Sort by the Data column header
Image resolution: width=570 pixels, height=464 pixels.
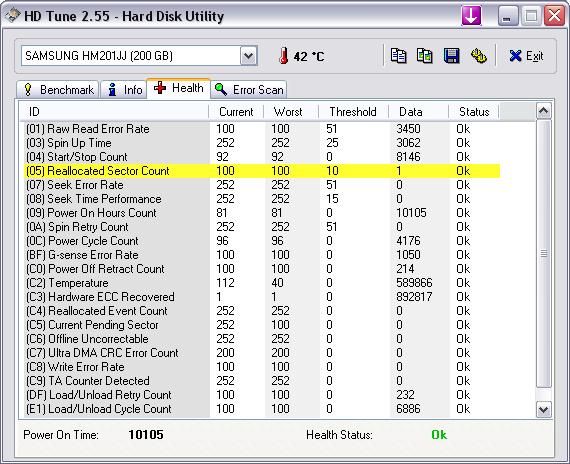tap(418, 112)
